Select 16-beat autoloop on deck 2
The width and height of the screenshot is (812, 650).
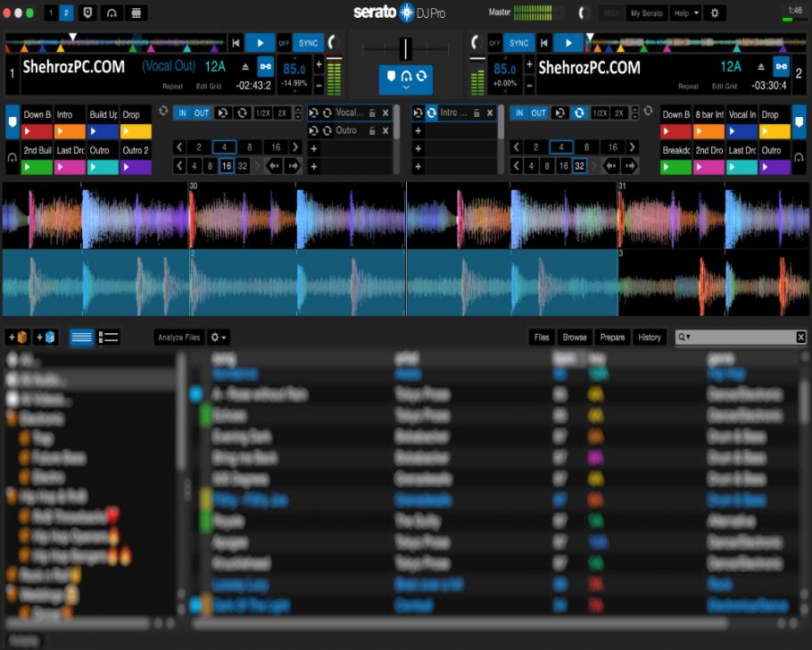tap(613, 147)
